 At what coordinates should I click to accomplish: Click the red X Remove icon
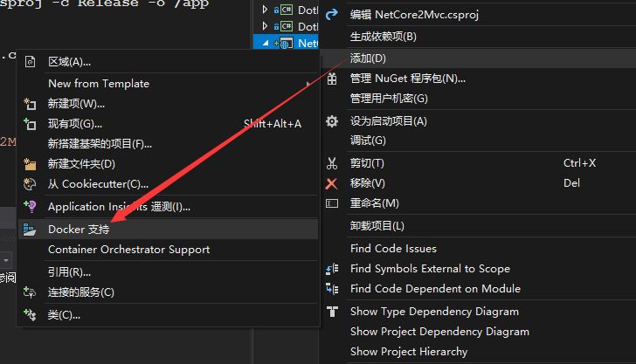[x=331, y=183]
